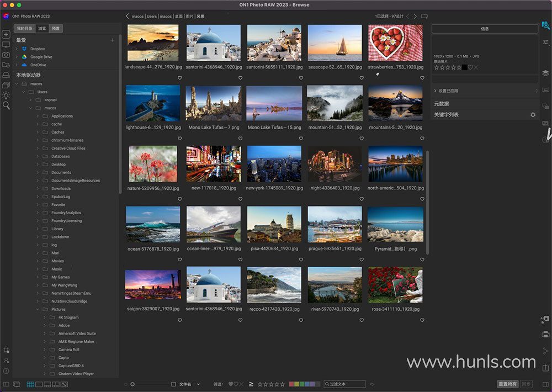Click the Users path breadcrumb
Image resolution: width=552 pixels, height=392 pixels.
[x=152, y=16]
